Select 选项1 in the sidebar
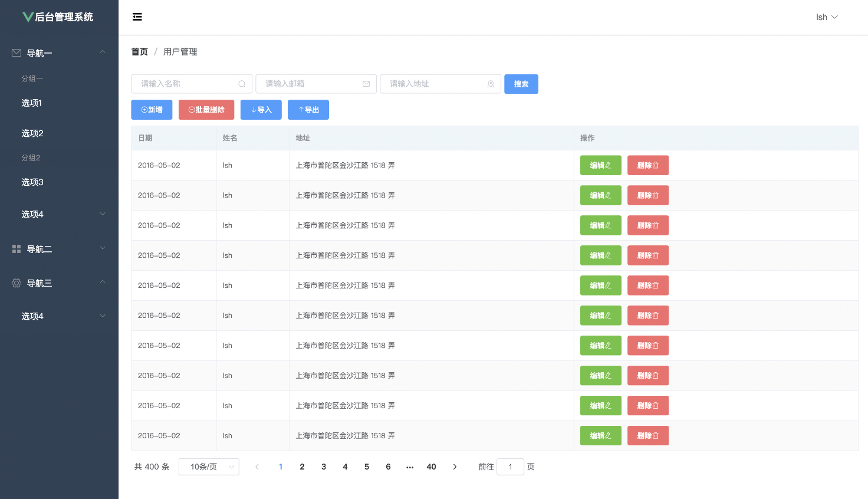The width and height of the screenshot is (868, 499). [x=32, y=103]
